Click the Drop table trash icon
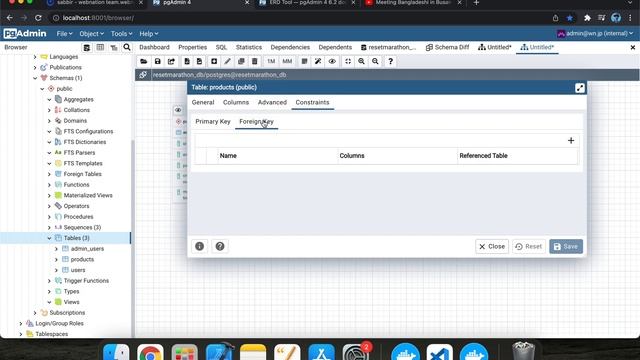Screen dimensions: 640x360 (254, 62)
